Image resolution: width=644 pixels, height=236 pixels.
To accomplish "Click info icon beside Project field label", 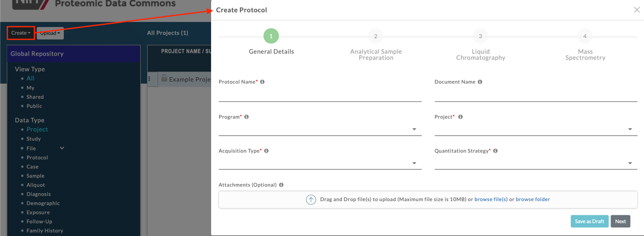I will (x=460, y=117).
